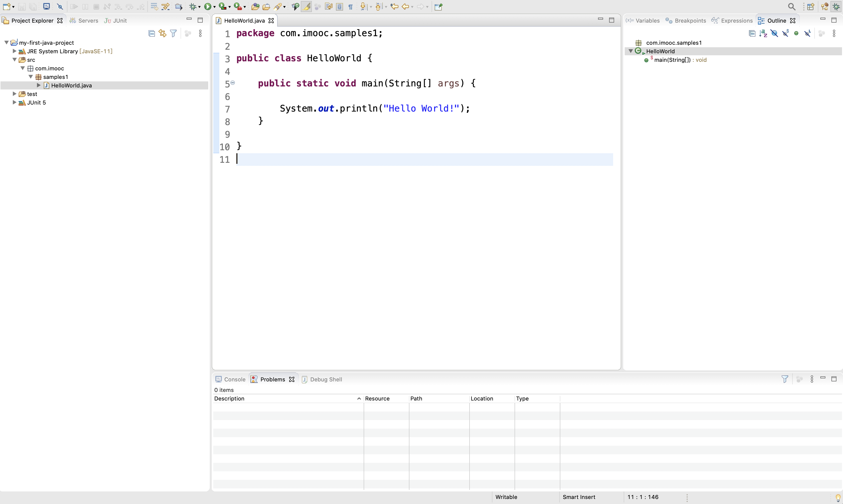Fold main method at line 5

click(x=233, y=82)
